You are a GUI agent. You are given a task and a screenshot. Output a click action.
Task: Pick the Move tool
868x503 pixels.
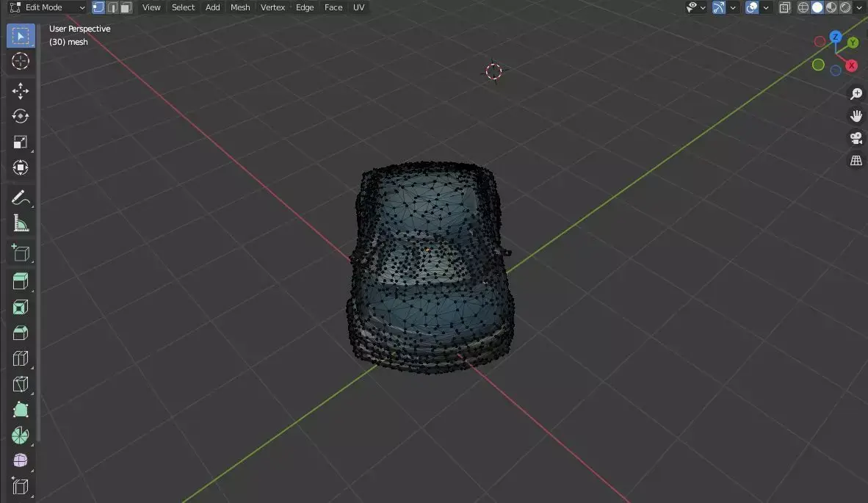pos(21,91)
